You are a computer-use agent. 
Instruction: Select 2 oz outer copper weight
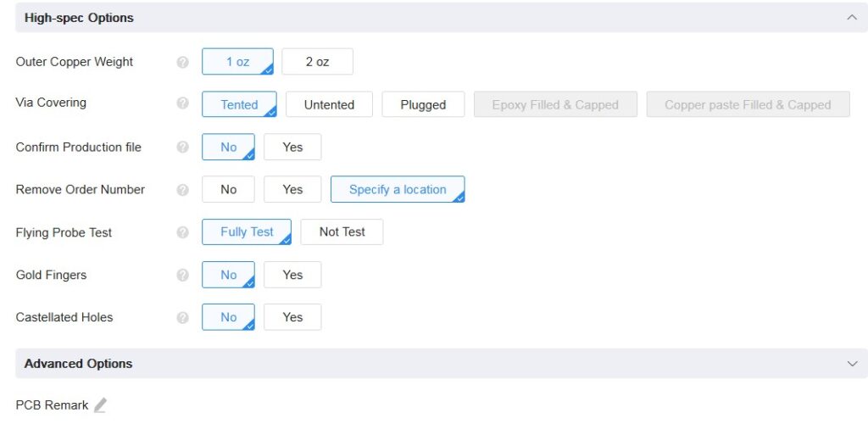coord(317,62)
